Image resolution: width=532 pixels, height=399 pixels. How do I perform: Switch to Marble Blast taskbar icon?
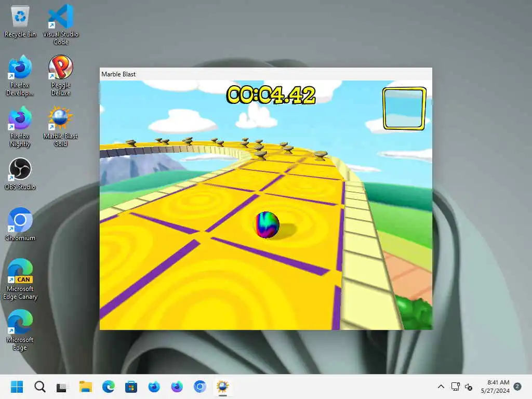point(222,387)
